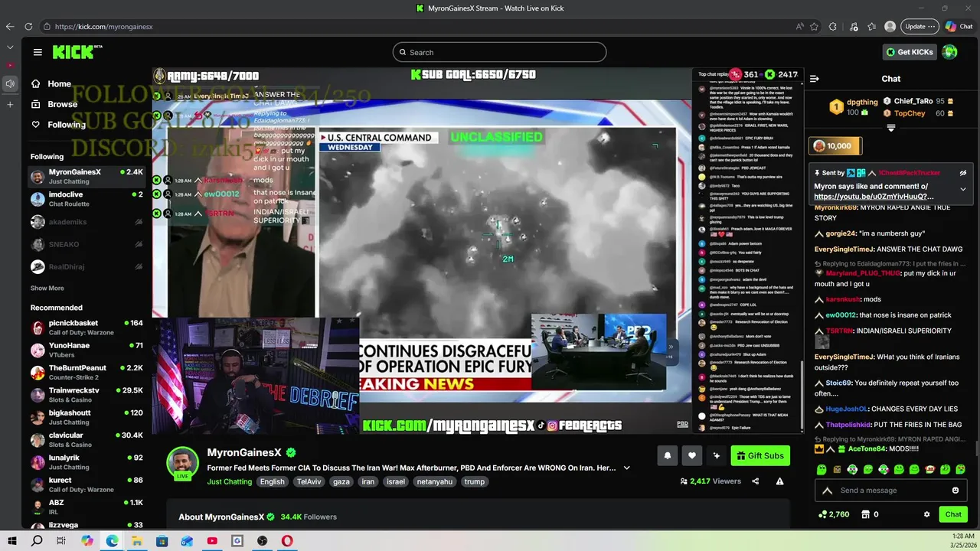Report stream with warning triangle icon
This screenshot has height=551, width=980.
tap(779, 481)
